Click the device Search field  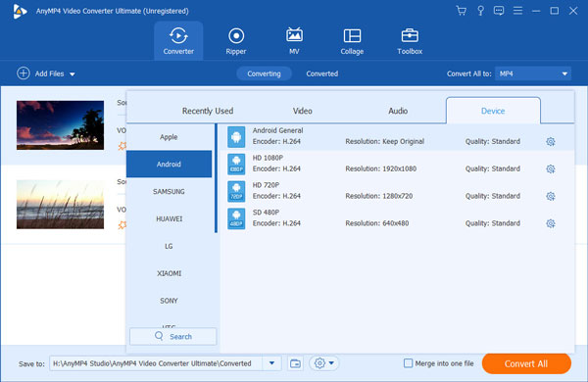(172, 336)
